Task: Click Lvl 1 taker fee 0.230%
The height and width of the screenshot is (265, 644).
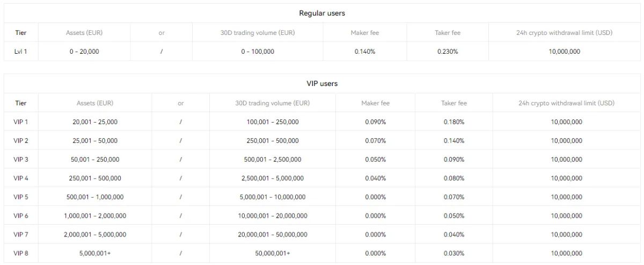Action: click(x=448, y=52)
